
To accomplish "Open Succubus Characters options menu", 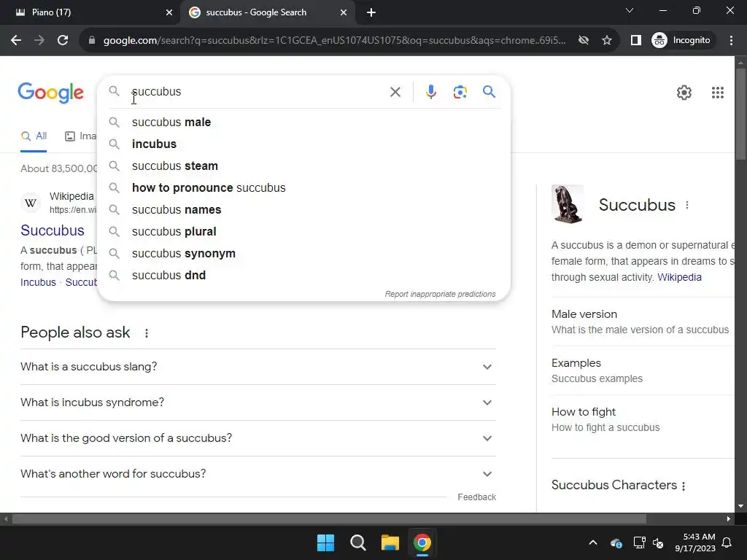I will [684, 486].
